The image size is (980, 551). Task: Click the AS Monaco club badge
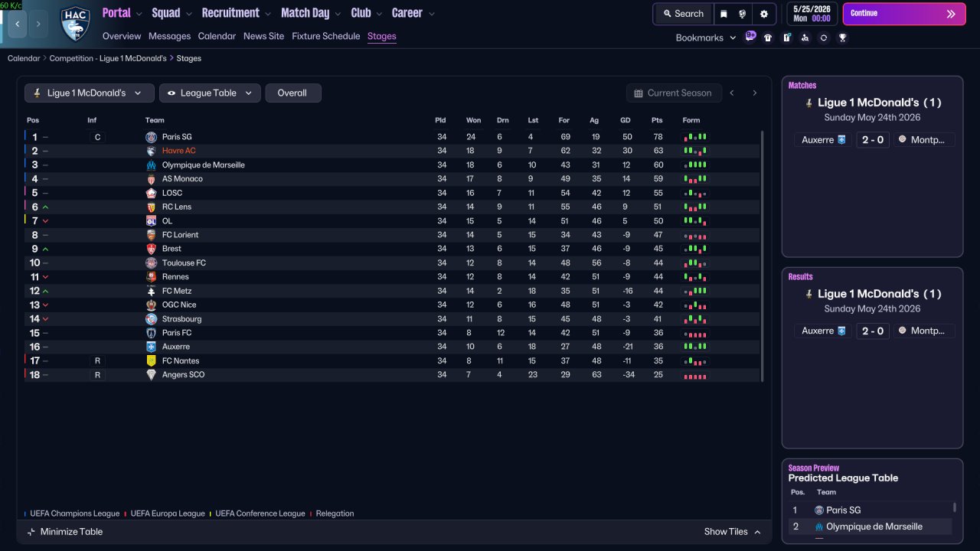151,179
